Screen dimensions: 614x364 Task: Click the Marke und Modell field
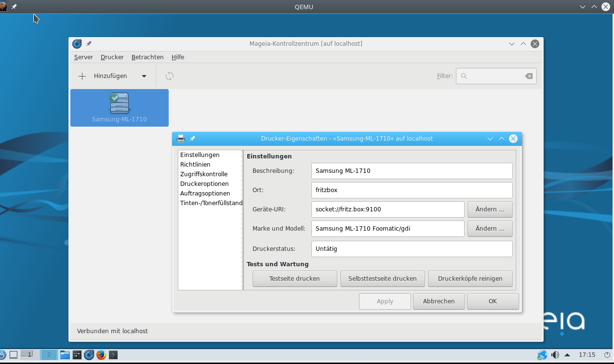388,229
